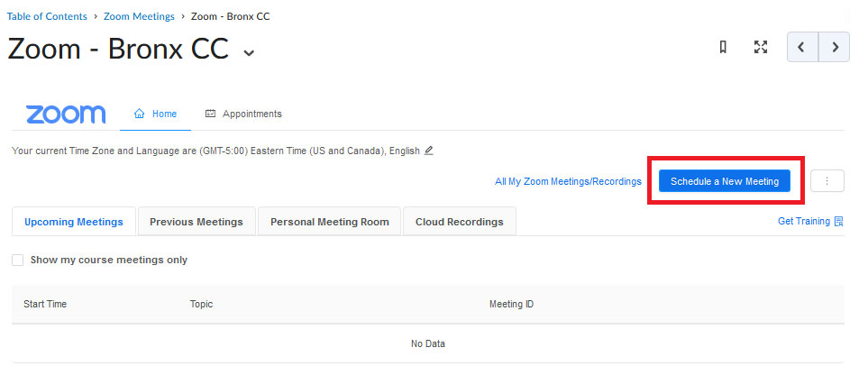868x366 pixels.
Task: Switch to the Appointments tab
Action: [x=243, y=114]
